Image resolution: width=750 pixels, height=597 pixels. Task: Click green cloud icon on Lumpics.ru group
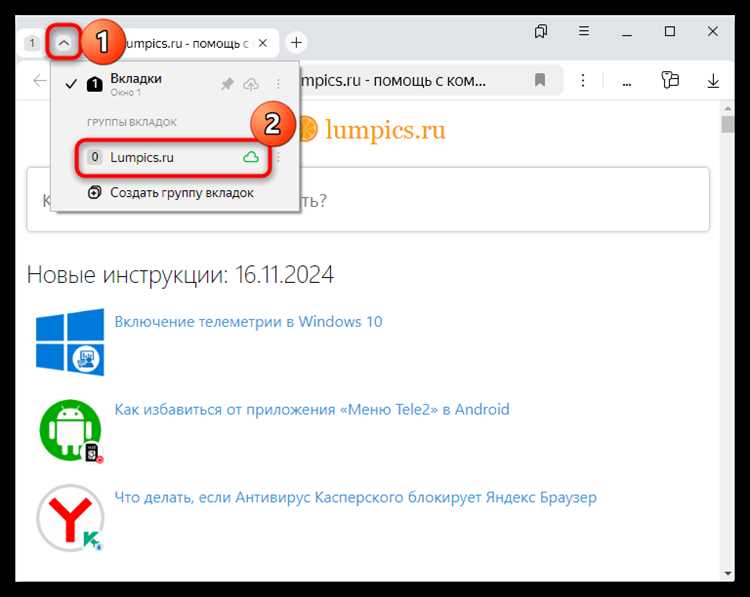(251, 157)
